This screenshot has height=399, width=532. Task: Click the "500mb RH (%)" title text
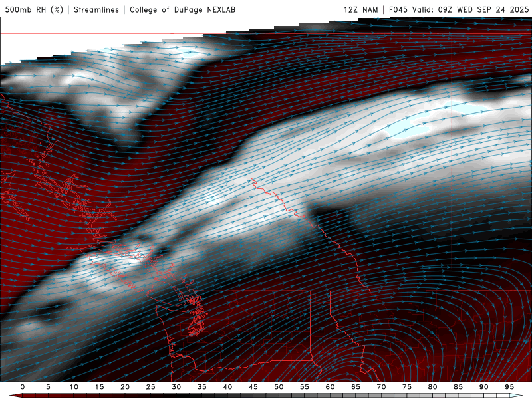pos(34,9)
